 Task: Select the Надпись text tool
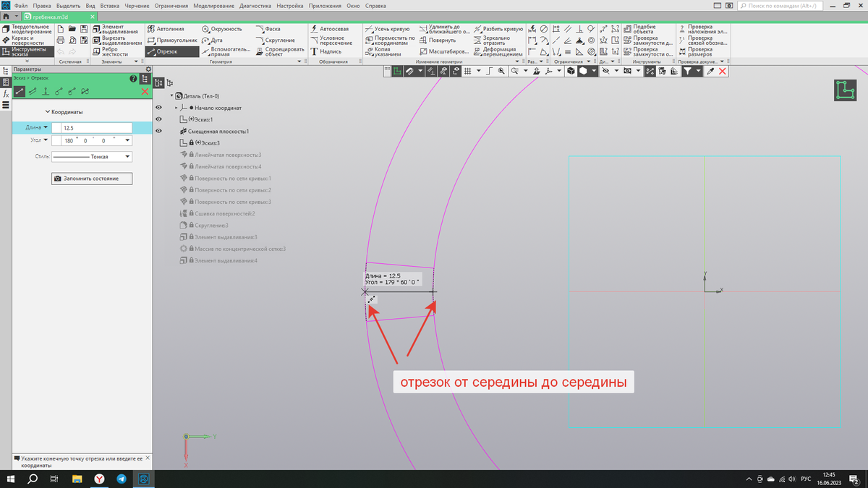(326, 51)
